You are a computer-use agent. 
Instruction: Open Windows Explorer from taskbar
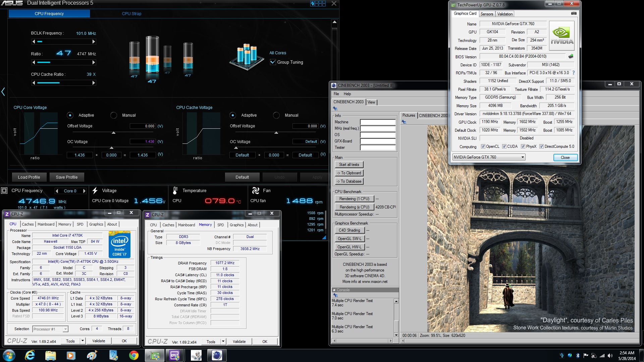point(50,355)
